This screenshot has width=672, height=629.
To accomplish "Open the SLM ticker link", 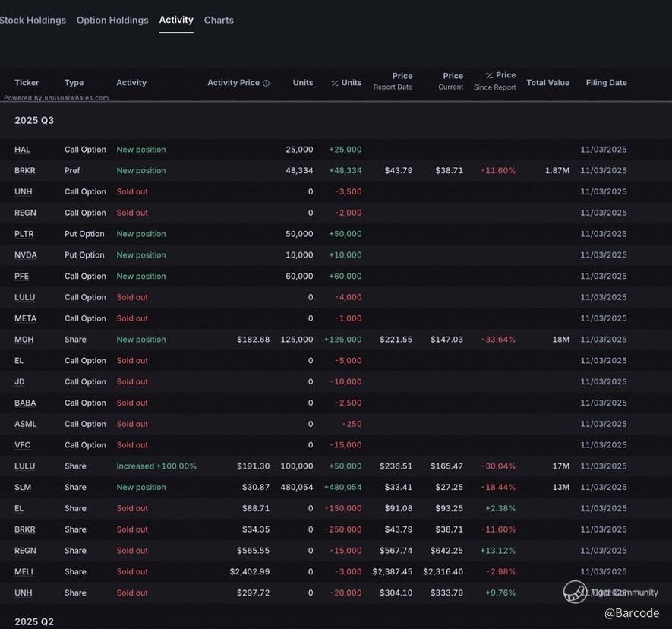I will pyautogui.click(x=23, y=488).
